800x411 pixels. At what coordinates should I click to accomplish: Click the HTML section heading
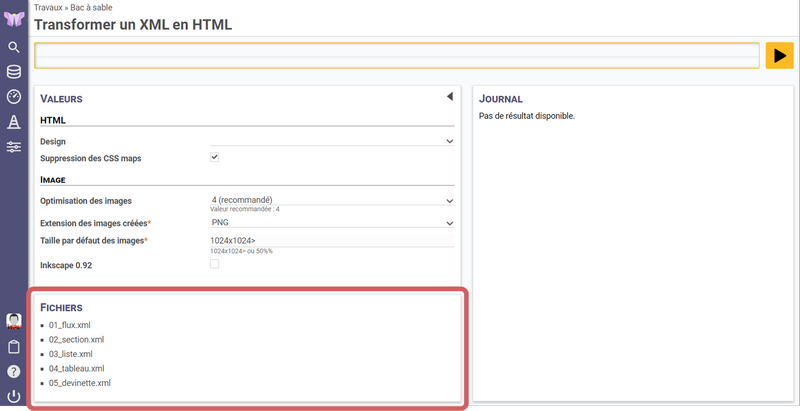(53, 120)
